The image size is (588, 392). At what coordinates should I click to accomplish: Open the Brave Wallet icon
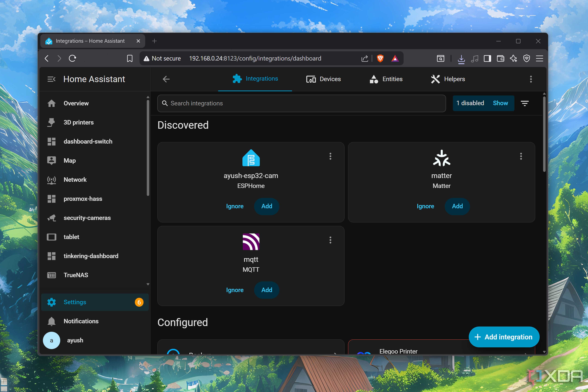[500, 59]
